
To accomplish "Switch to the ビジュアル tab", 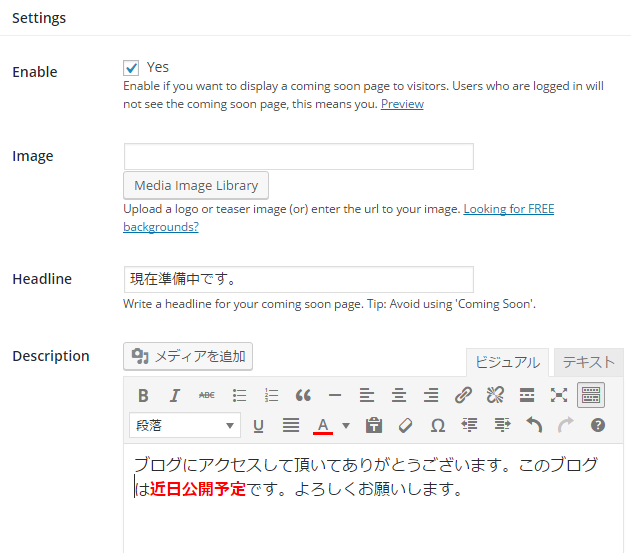I will click(x=507, y=362).
